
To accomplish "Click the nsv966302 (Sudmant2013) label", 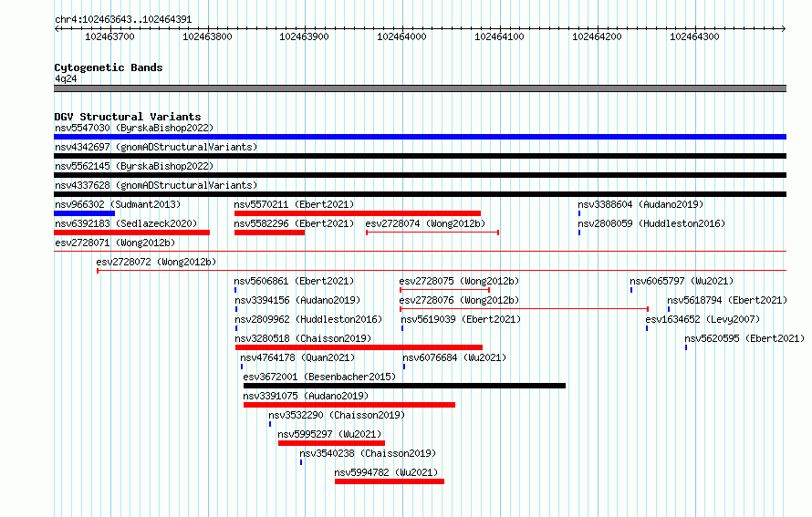I will click(x=118, y=204).
